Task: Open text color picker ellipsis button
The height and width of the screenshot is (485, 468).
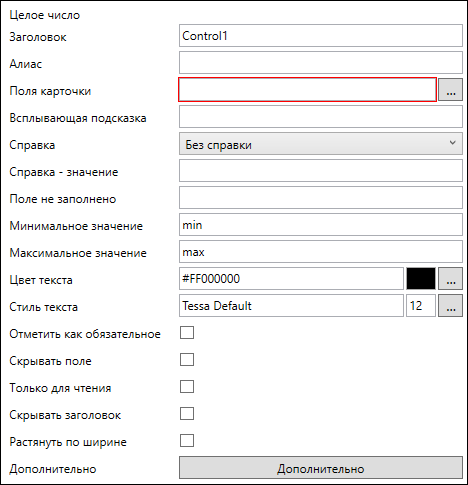Action: (450, 278)
